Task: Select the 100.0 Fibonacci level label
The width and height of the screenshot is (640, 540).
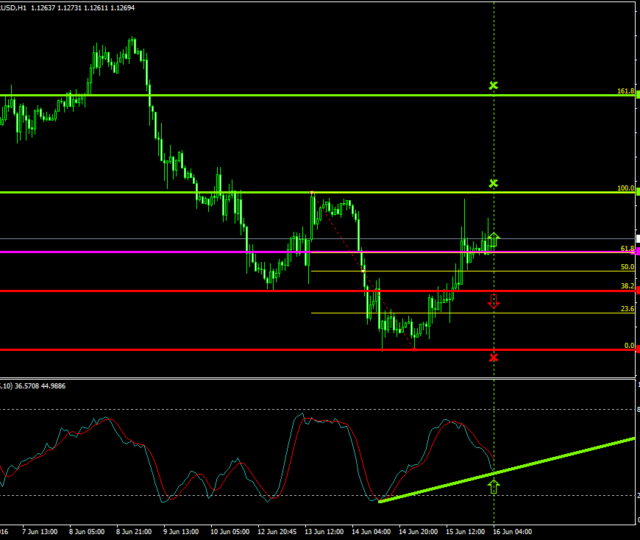Action: [x=625, y=188]
